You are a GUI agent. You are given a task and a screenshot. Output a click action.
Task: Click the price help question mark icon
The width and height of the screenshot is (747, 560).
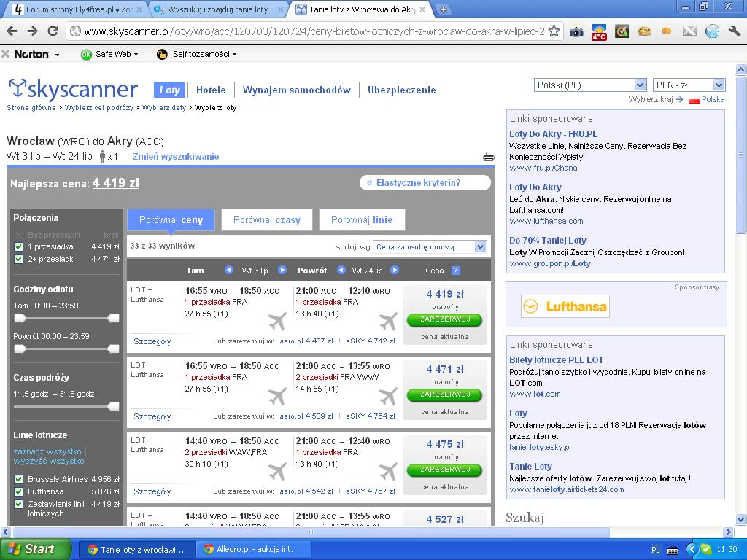(456, 271)
